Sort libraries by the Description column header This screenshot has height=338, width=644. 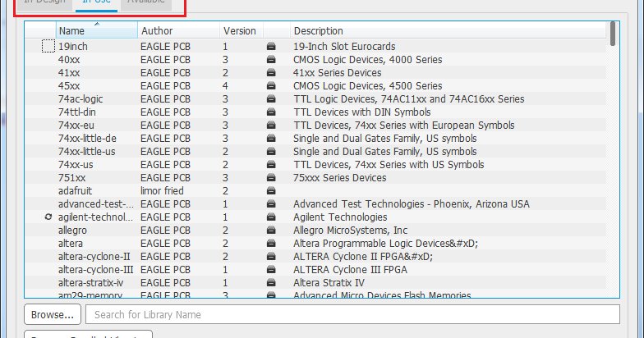pos(448,31)
